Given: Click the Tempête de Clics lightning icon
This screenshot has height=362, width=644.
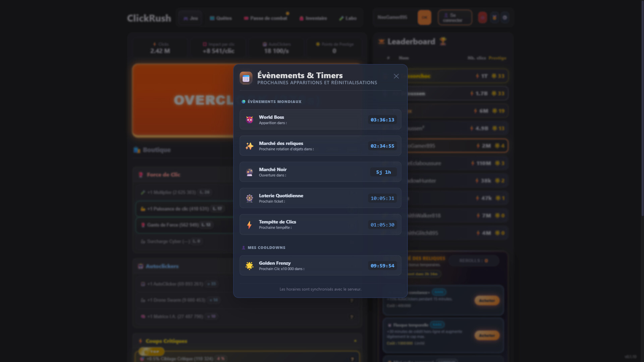Looking at the screenshot, I should [249, 225].
